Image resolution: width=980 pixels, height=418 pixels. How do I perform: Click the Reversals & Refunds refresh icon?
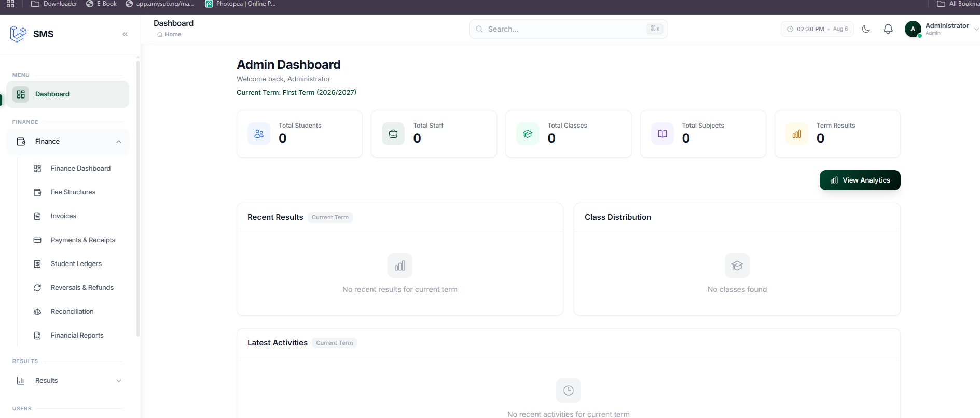(37, 288)
